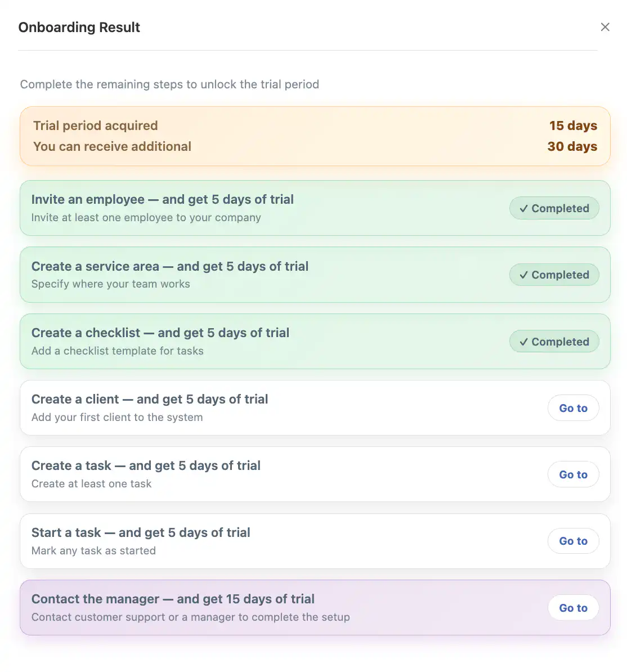Open 'Go to' for creating a client
The image size is (627, 672).
click(573, 408)
